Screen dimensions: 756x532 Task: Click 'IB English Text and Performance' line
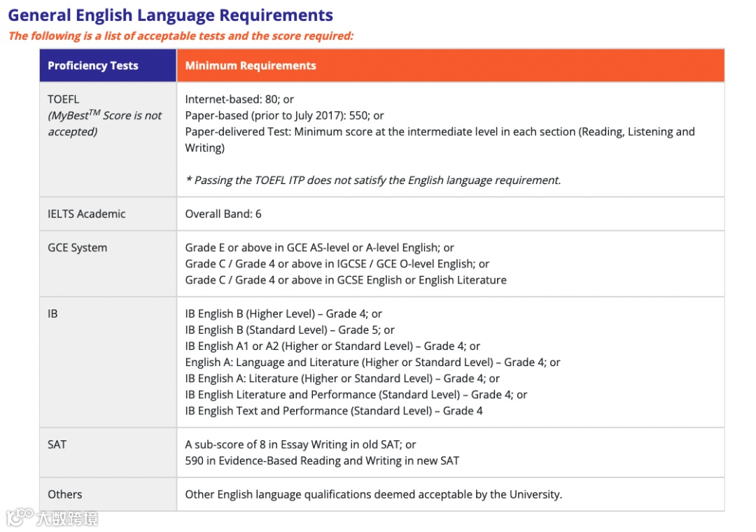click(x=334, y=411)
